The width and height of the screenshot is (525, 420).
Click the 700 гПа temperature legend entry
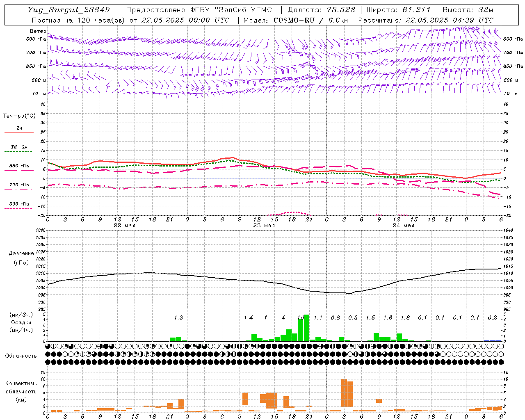tap(19, 185)
